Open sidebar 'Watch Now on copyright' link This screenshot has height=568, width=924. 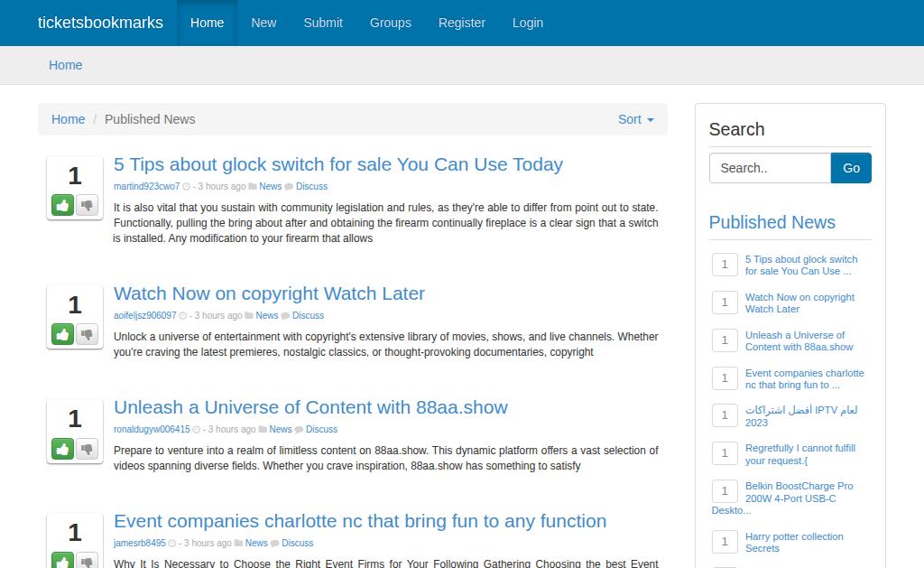[799, 303]
